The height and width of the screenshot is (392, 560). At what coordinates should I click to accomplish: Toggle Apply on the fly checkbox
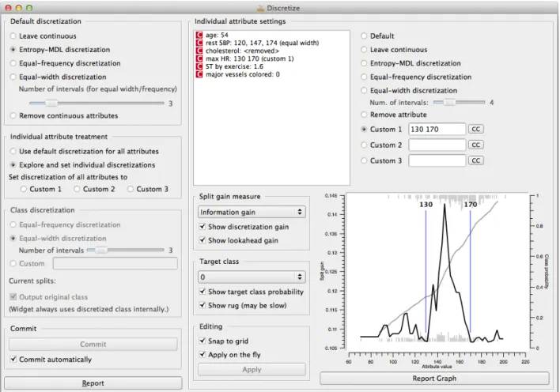click(x=202, y=355)
